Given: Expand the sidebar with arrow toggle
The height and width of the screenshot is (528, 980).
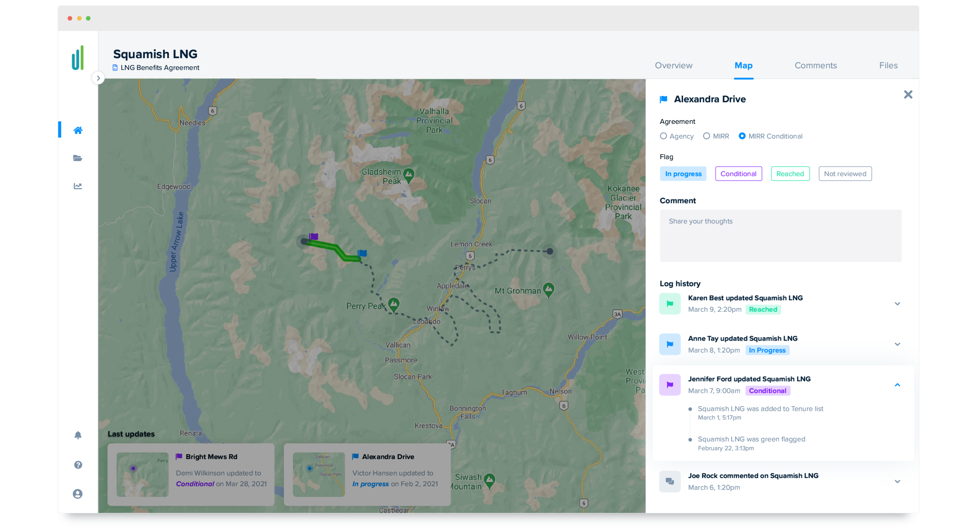Looking at the screenshot, I should [x=98, y=78].
